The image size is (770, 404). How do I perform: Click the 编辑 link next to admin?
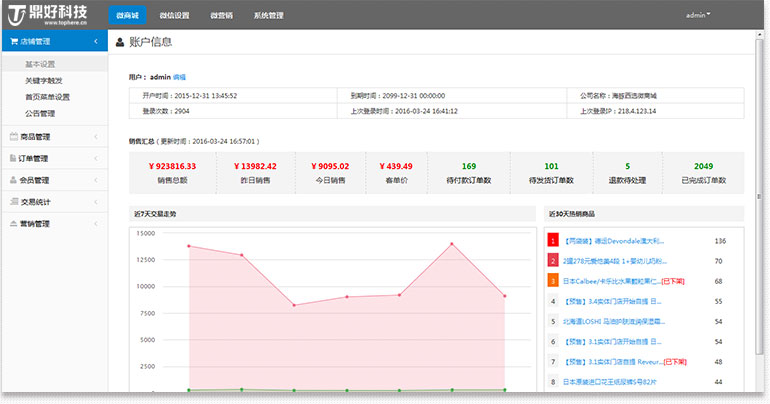pyautogui.click(x=180, y=76)
